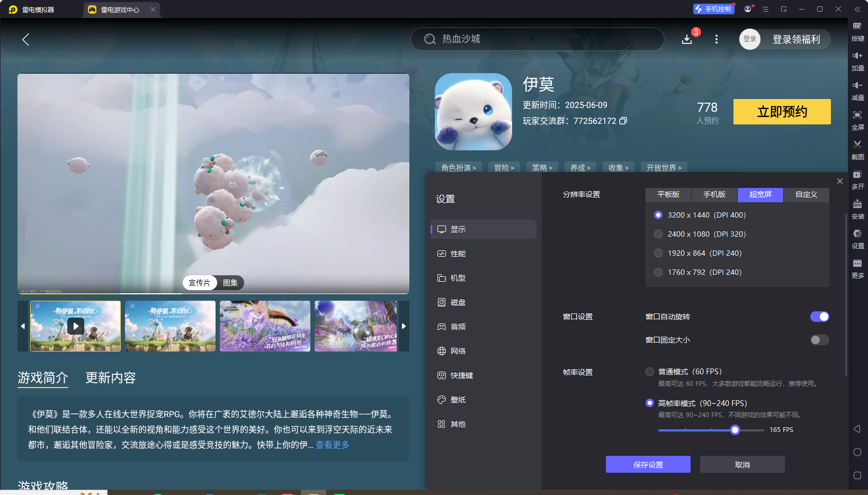Switch to the 音频 settings section

458,327
